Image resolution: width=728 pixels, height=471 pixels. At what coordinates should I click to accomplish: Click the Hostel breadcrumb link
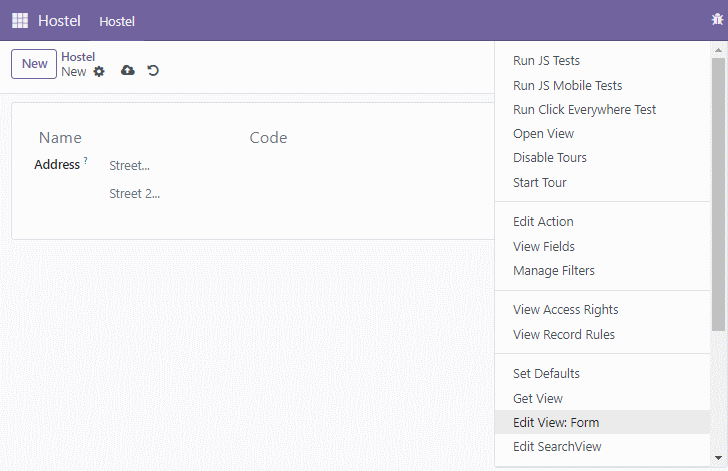[x=78, y=57]
